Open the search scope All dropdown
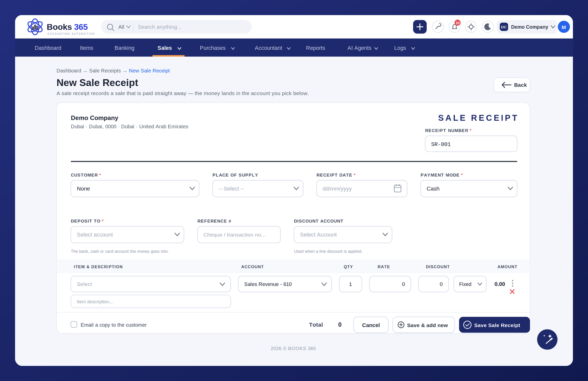The image size is (588, 381). [x=124, y=27]
